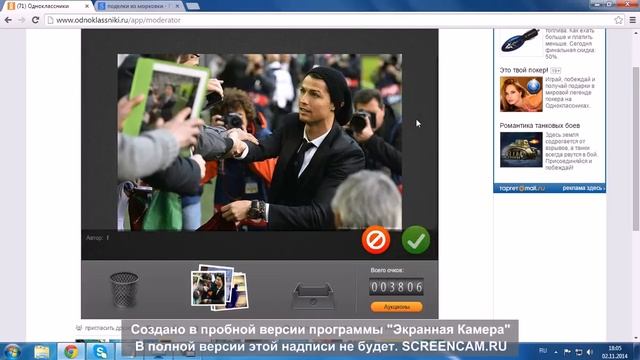Open the stack of pending photos
This screenshot has width=640, height=360.
pyautogui.click(x=220, y=288)
